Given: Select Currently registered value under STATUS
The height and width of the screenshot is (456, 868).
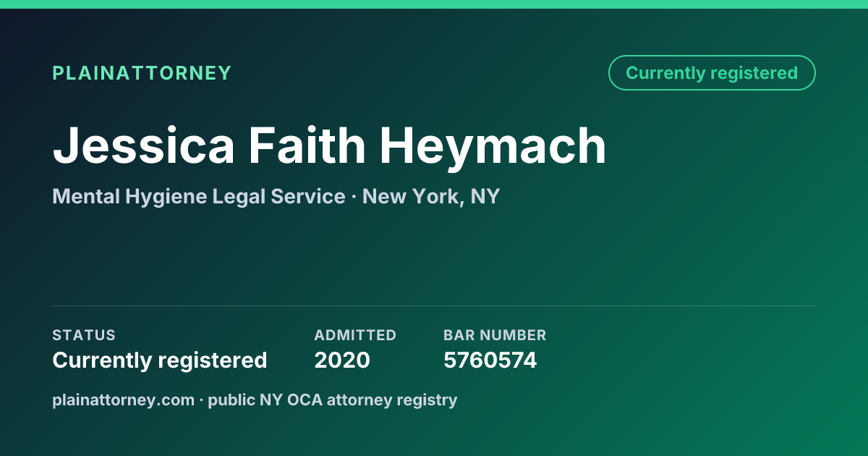Looking at the screenshot, I should (x=160, y=360).
